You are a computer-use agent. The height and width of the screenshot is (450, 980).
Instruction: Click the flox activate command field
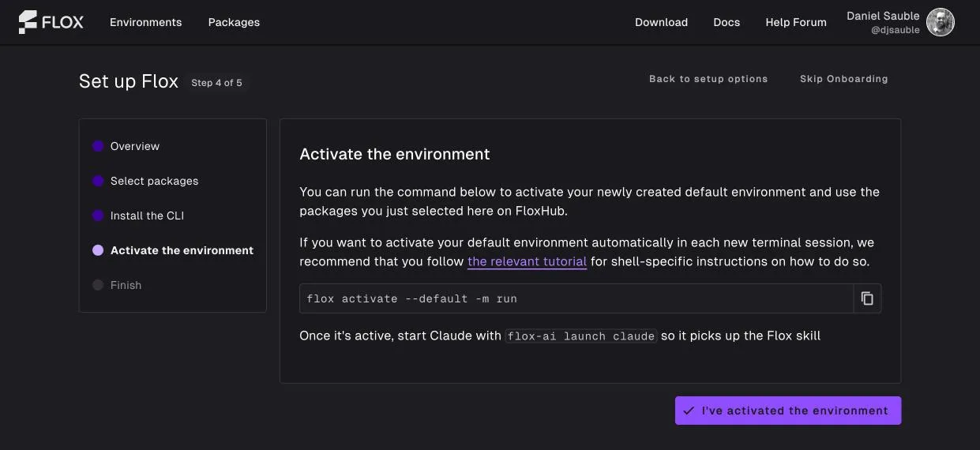(x=576, y=298)
